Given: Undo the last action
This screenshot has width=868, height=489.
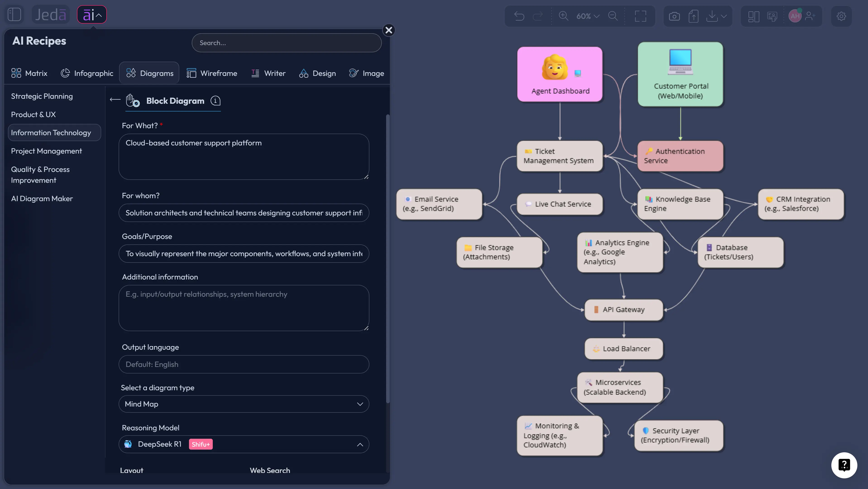Looking at the screenshot, I should (x=519, y=16).
